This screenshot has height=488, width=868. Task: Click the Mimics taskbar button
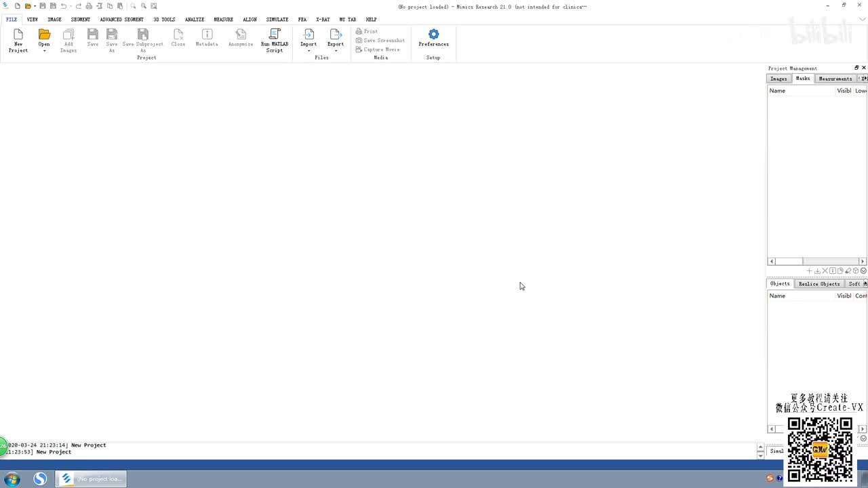point(92,479)
